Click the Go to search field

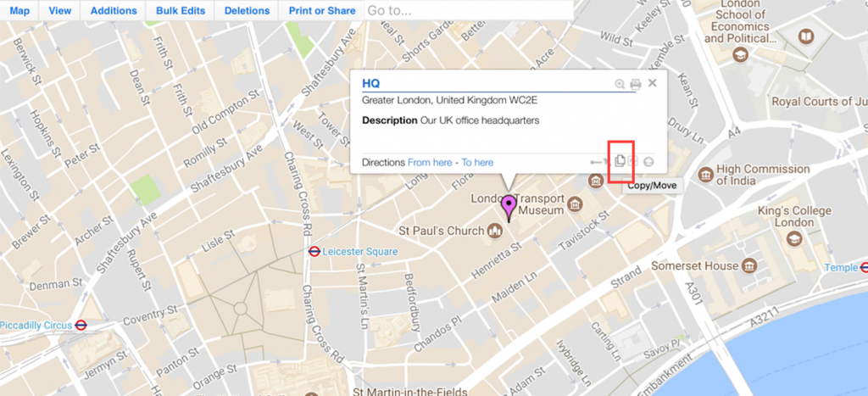tap(468, 10)
